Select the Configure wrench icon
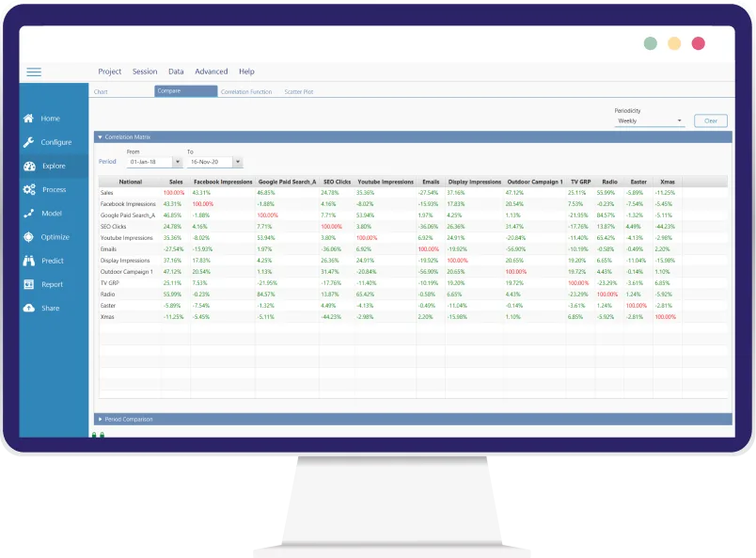Image resolution: width=756 pixels, height=558 pixels. point(29,142)
